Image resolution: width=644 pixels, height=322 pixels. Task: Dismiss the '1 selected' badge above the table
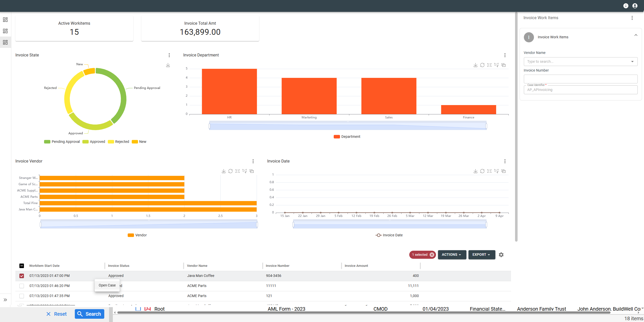tap(432, 255)
